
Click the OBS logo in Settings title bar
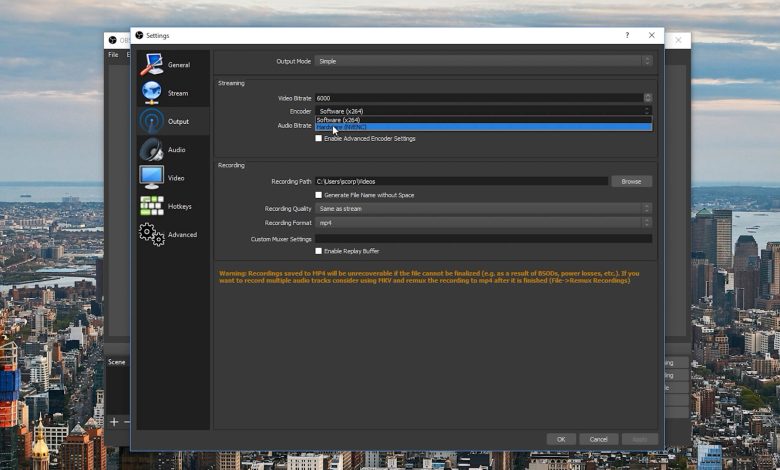point(139,36)
